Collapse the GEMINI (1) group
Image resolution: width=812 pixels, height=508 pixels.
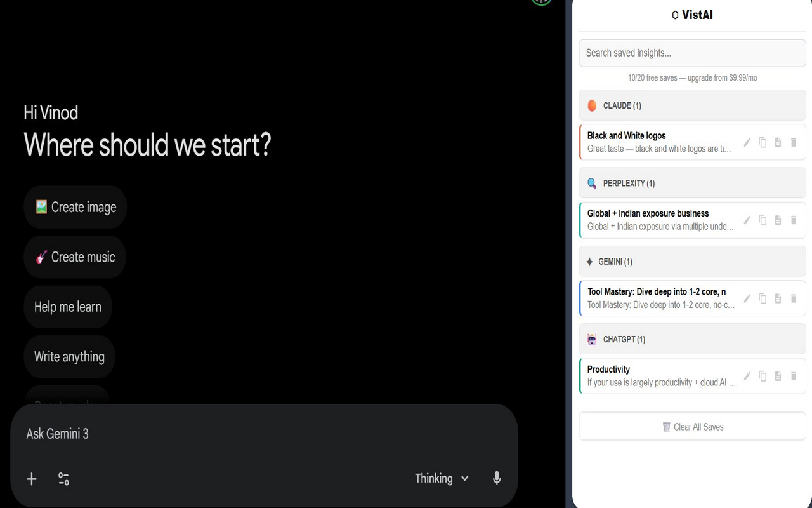pyautogui.click(x=692, y=262)
